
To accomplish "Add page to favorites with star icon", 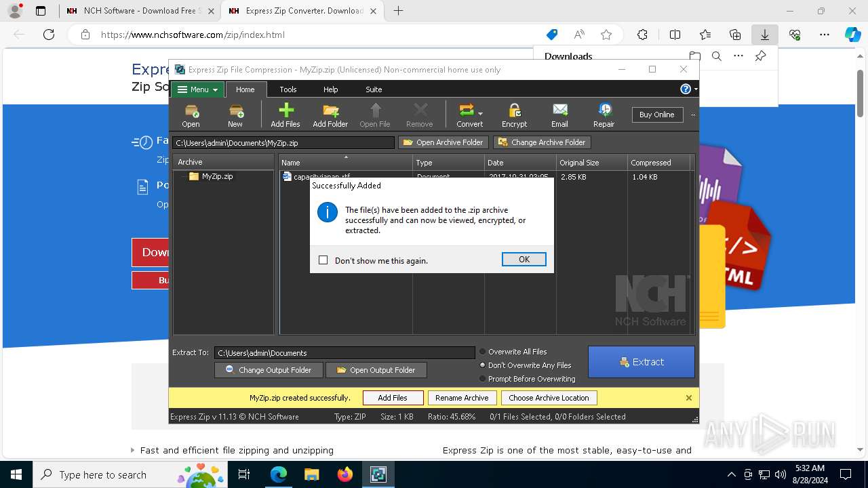I will [606, 35].
